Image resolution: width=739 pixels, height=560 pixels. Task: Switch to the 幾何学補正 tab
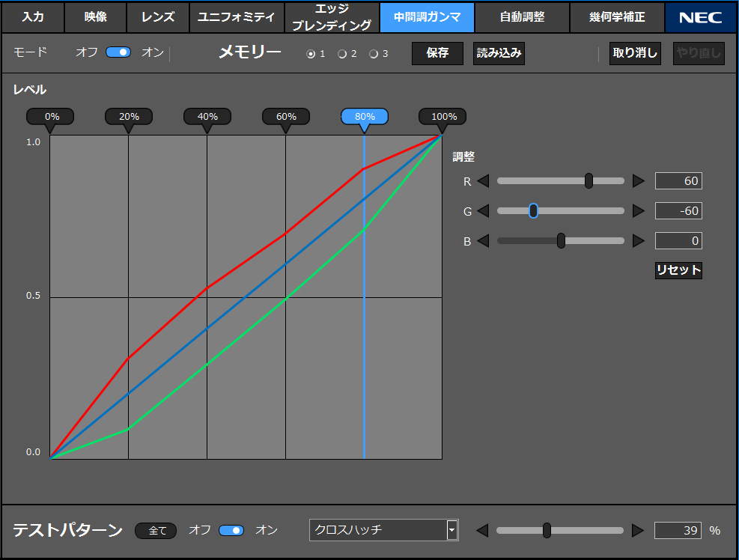pyautogui.click(x=617, y=16)
